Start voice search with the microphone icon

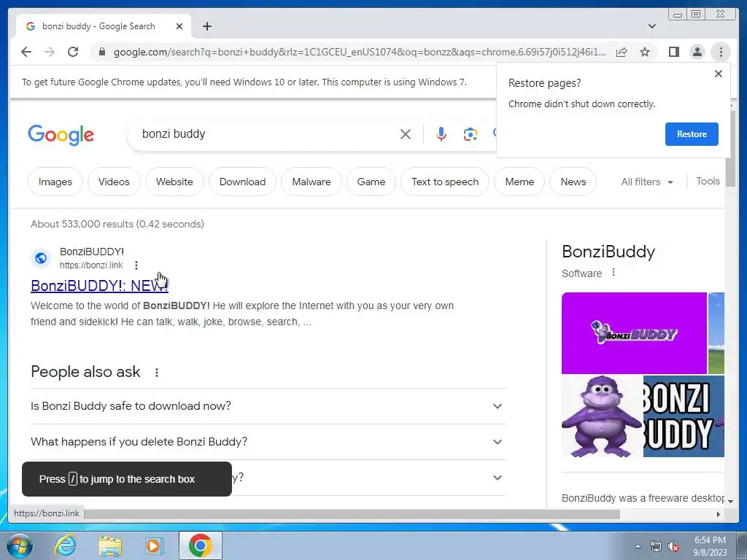pyautogui.click(x=441, y=134)
